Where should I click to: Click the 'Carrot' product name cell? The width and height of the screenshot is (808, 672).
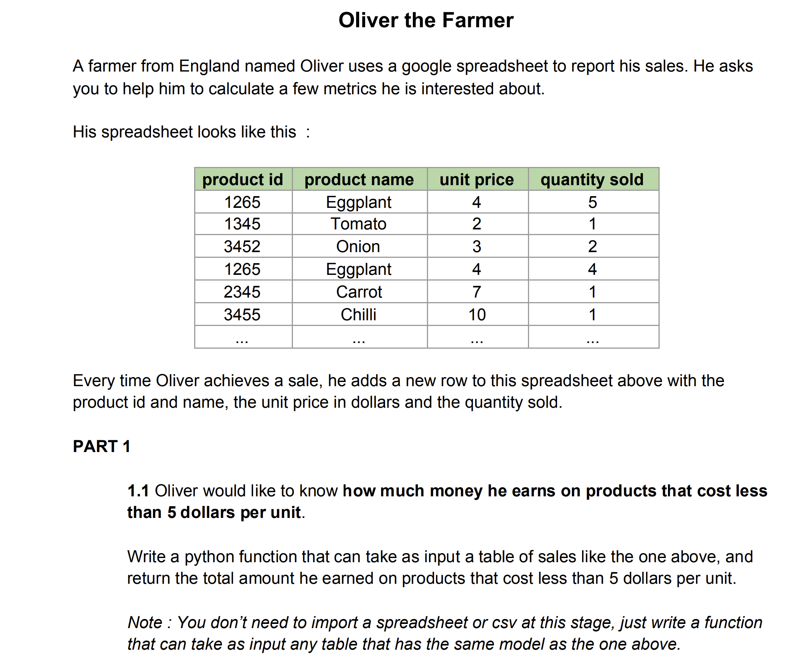tap(360, 292)
